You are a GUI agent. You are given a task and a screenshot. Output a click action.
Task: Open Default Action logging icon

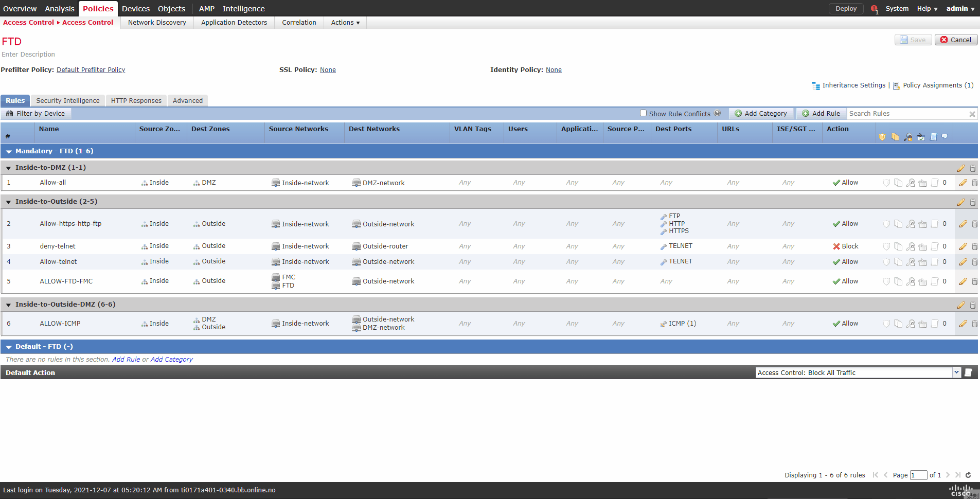click(969, 372)
